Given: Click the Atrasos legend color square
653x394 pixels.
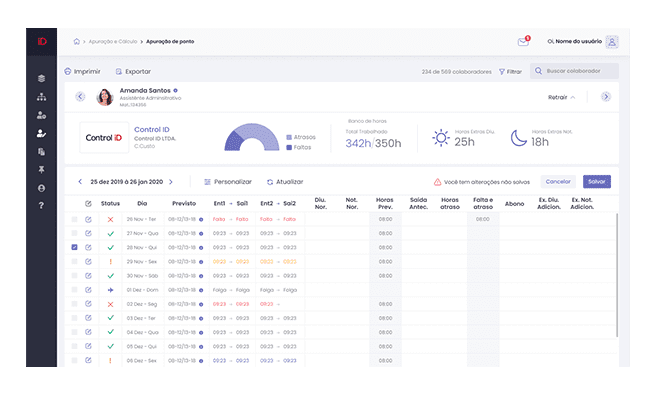Looking at the screenshot, I should [289, 137].
